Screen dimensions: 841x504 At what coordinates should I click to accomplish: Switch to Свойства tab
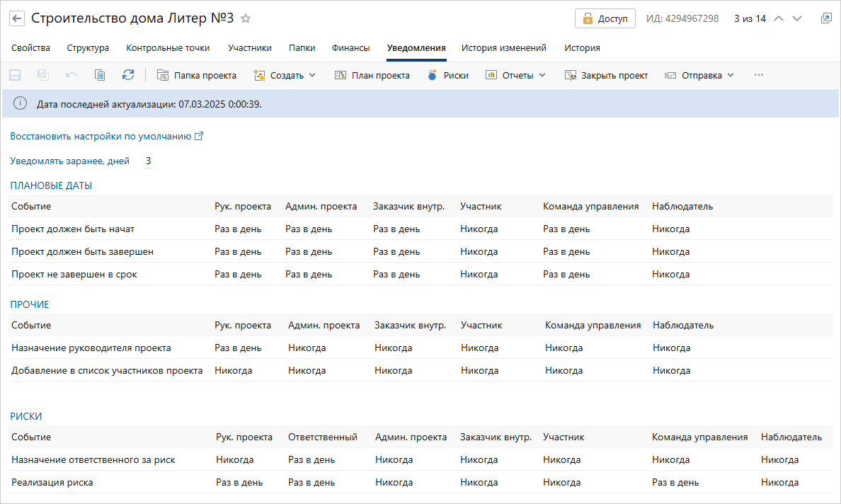tap(30, 47)
